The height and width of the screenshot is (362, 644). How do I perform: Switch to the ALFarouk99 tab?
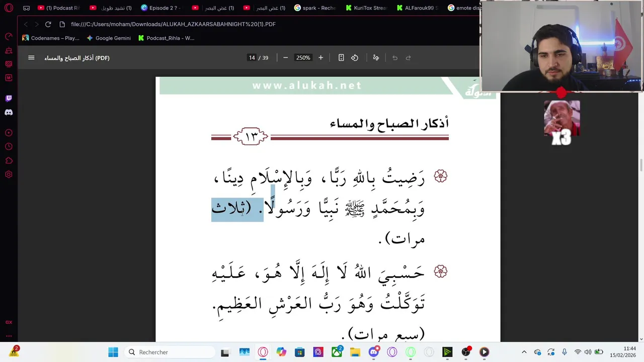[x=418, y=8]
